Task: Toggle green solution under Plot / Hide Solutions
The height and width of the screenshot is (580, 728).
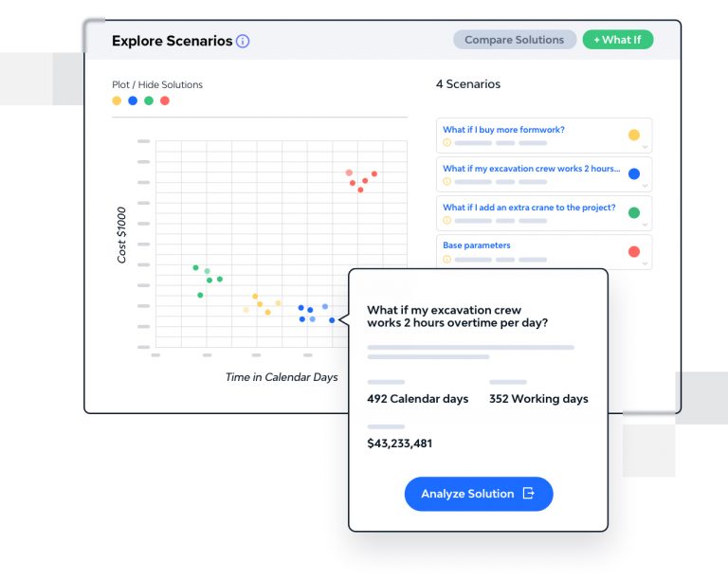Action: click(149, 100)
